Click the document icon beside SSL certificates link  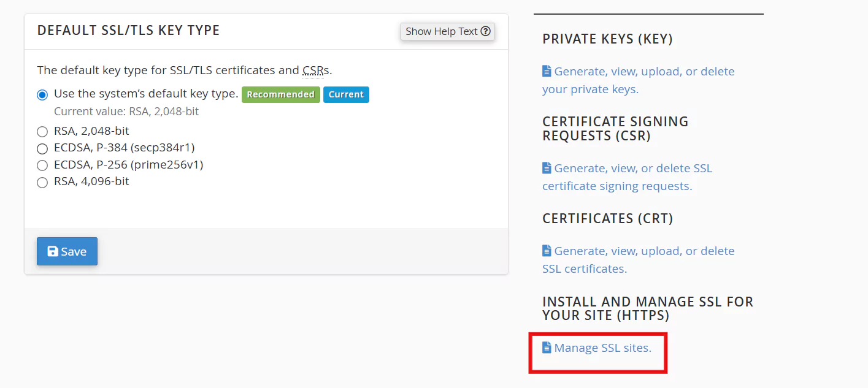(x=547, y=251)
